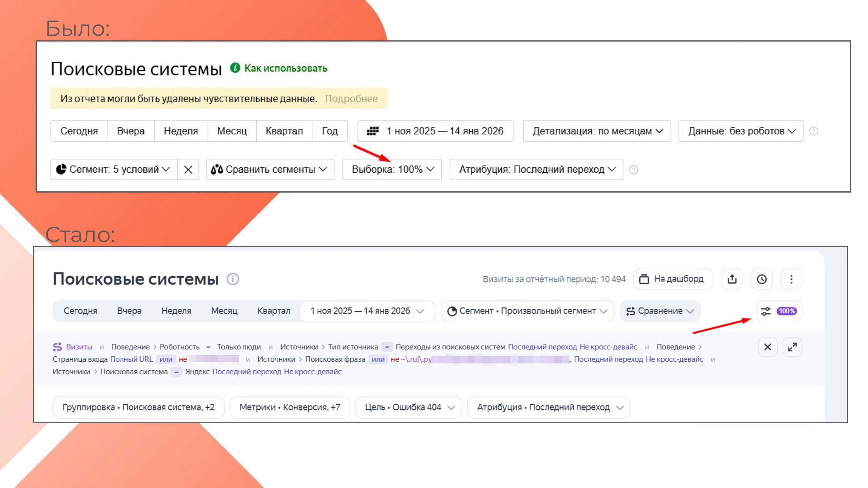Click the Подробнее link in yellow notice
This screenshot has width=868, height=488.
[351, 99]
